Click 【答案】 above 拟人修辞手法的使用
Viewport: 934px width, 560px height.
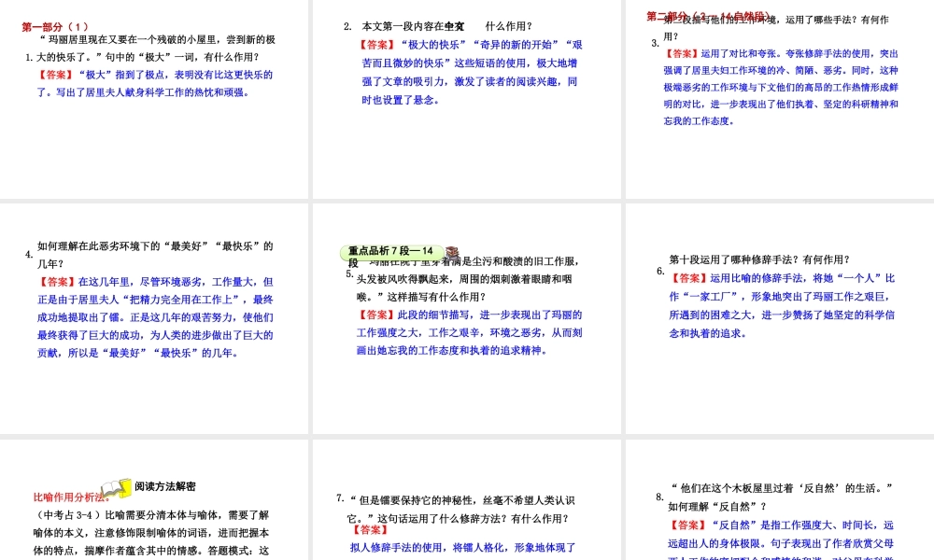pos(369,529)
